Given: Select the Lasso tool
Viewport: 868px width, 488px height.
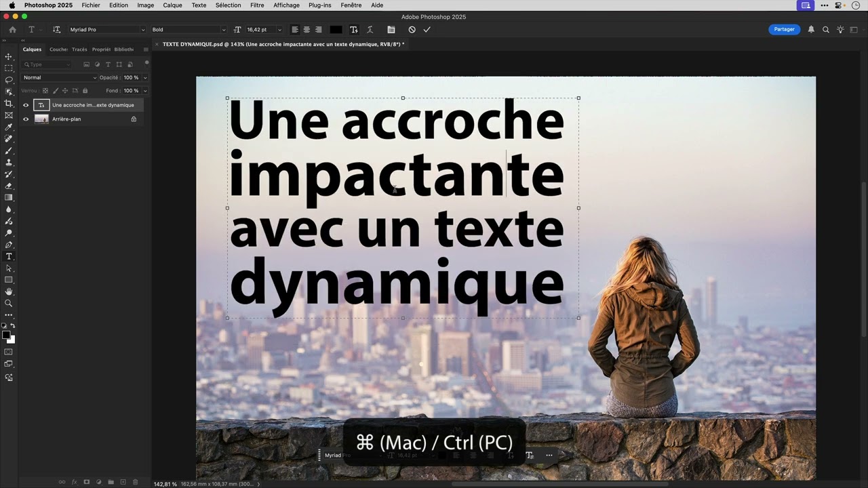Looking at the screenshot, I should 9,80.
